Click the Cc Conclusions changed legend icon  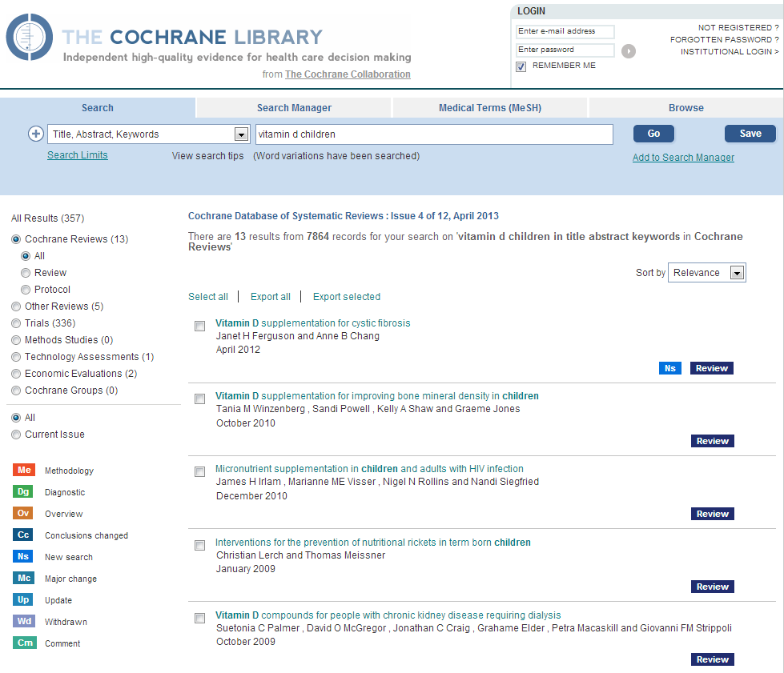(x=23, y=535)
